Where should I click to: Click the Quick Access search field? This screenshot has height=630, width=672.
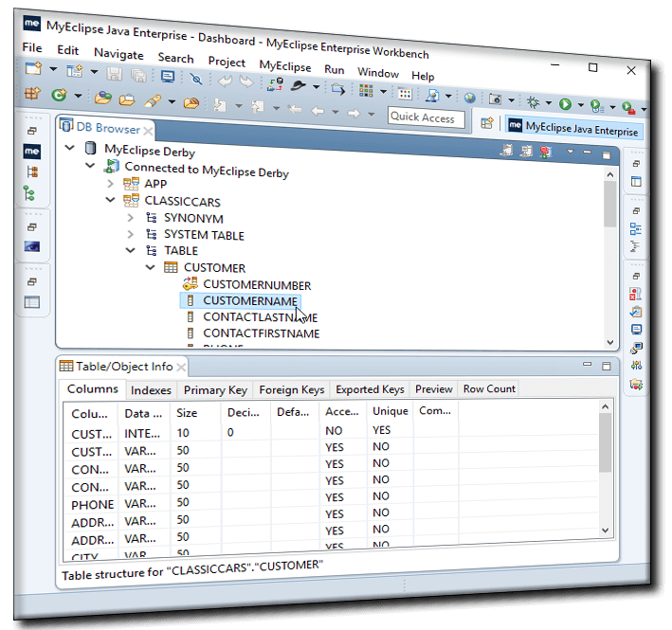tap(426, 117)
